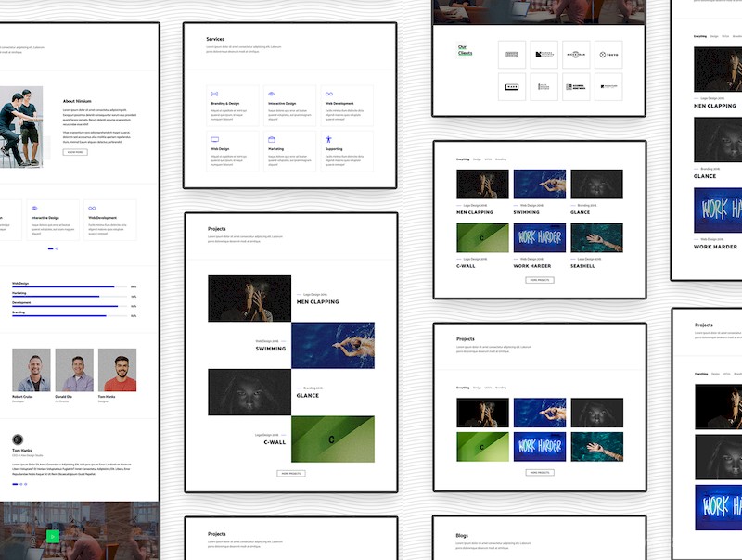The width and height of the screenshot is (742, 560).
Task: Click the briefcase icon above Marketing service card
Action: coord(272,139)
